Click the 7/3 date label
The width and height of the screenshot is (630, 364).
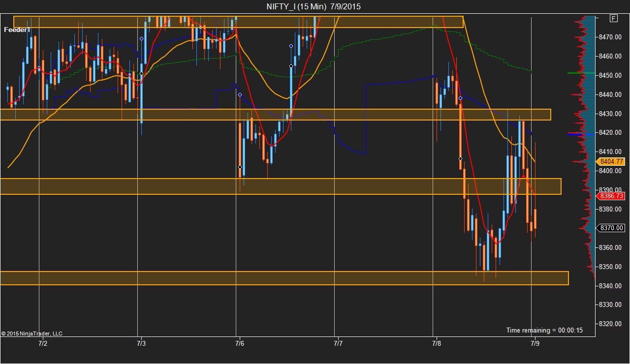(x=141, y=343)
